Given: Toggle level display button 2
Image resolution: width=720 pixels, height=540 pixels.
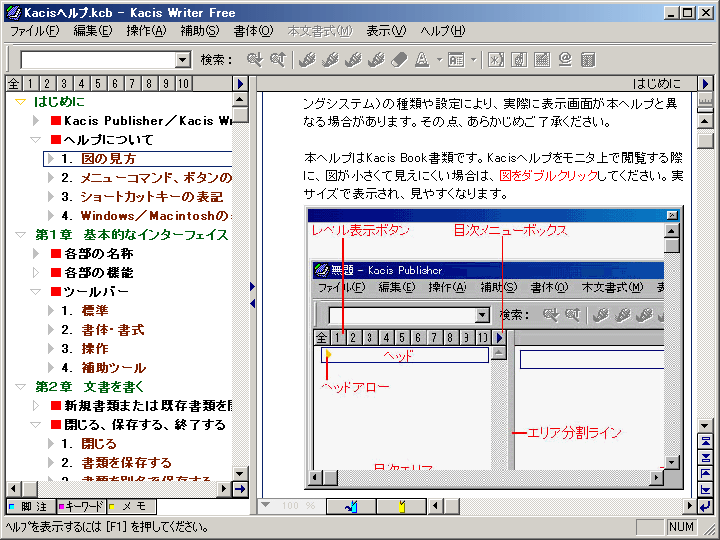Looking at the screenshot, I should tap(47, 84).
